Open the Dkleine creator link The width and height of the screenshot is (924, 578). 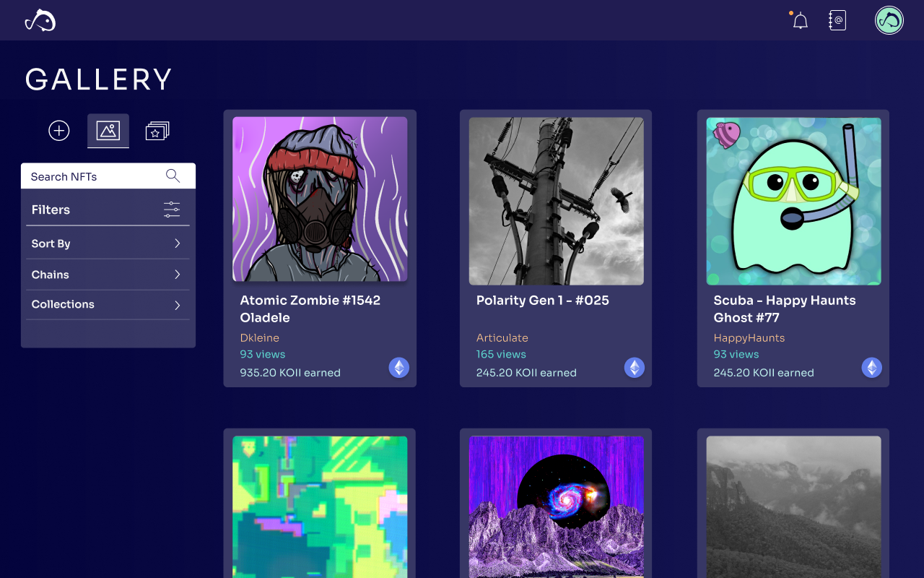(259, 337)
